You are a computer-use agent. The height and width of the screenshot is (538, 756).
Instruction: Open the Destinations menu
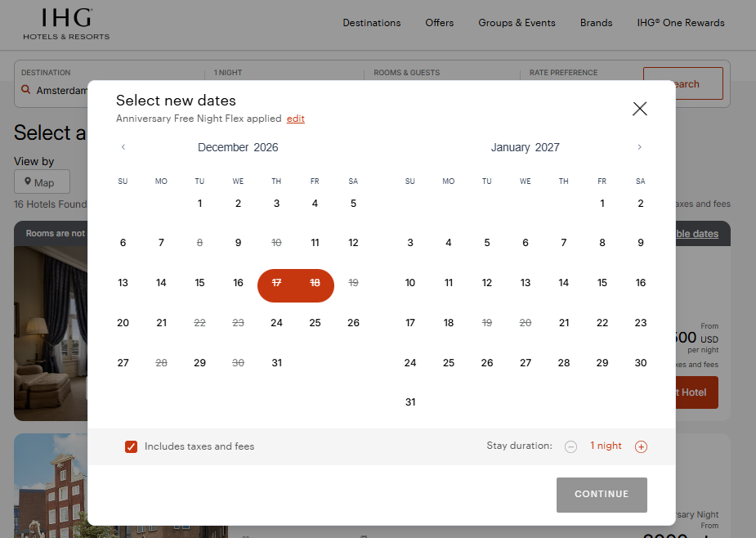(x=372, y=23)
